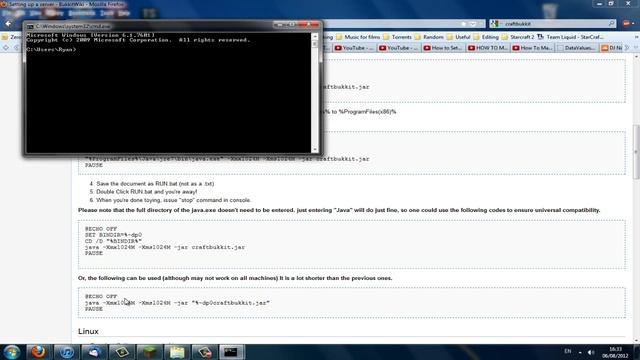This screenshot has height=360, width=640.
Task: Click the volume speaker tray icon
Action: [x=591, y=352]
